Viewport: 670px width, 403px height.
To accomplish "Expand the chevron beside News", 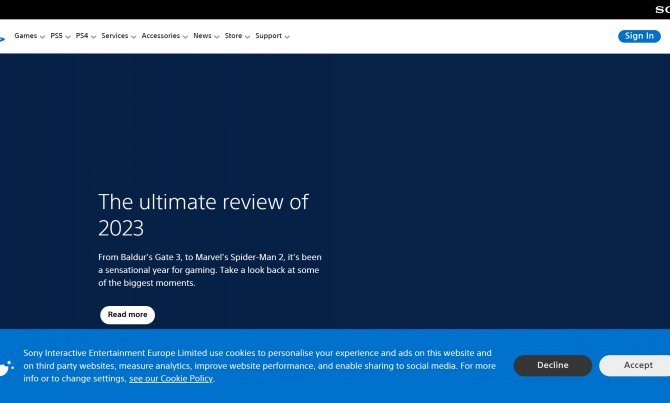I will click(x=217, y=37).
